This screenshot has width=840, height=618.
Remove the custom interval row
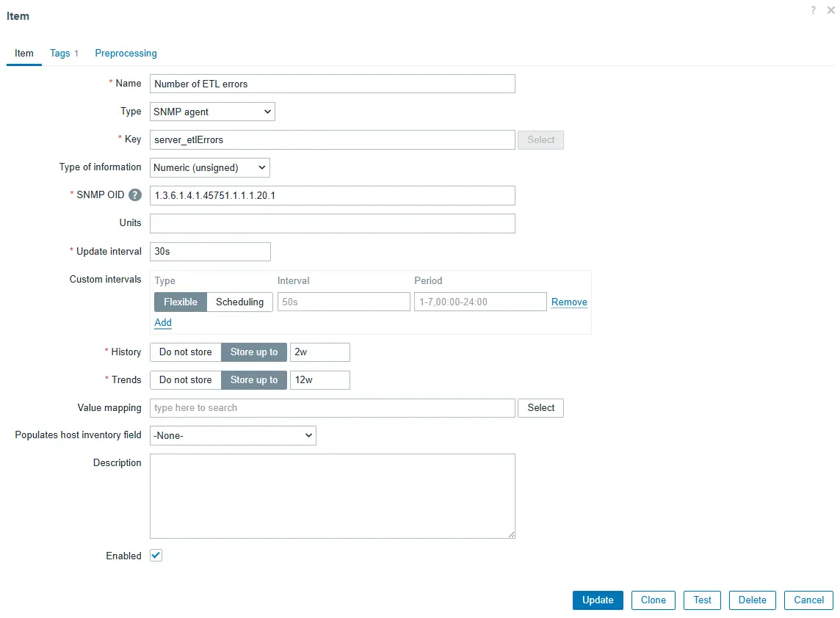569,302
